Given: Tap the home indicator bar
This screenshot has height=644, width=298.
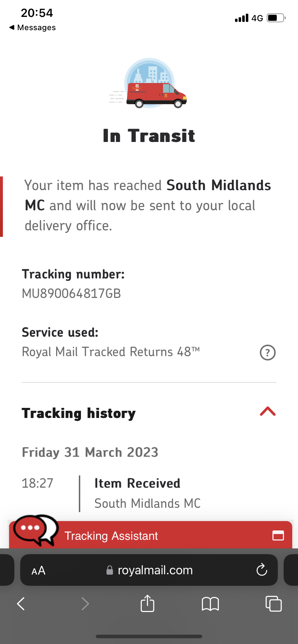Looking at the screenshot, I should pyautogui.click(x=149, y=636).
